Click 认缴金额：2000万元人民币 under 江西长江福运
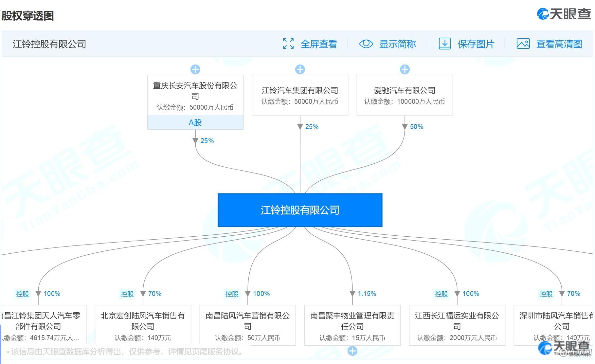Viewport: 595px width, 364px height. [457, 338]
